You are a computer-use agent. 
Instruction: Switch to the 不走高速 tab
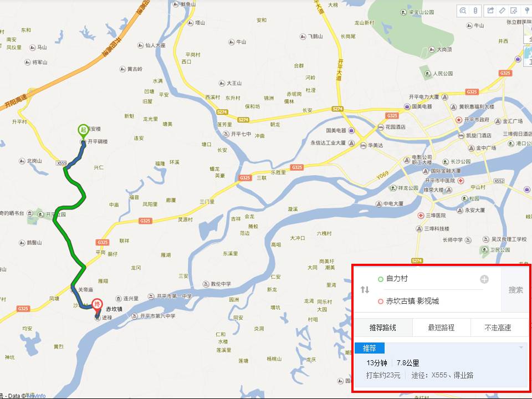click(498, 328)
